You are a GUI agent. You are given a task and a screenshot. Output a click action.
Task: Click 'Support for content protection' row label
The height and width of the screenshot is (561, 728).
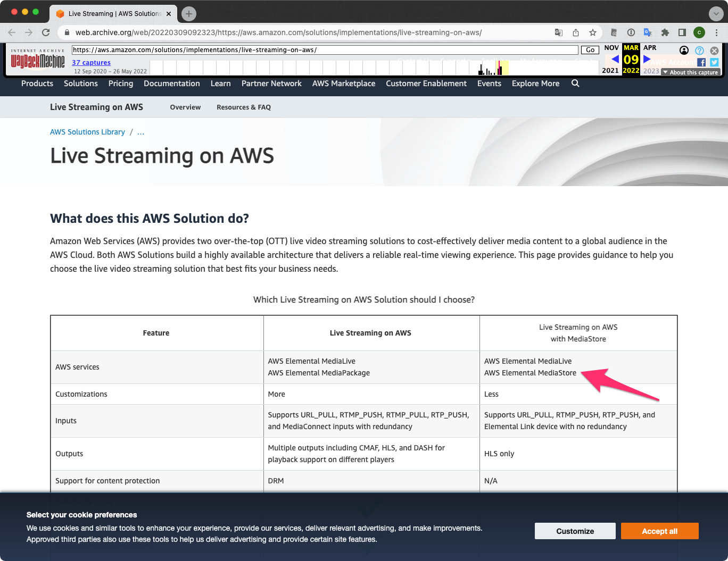coord(107,481)
